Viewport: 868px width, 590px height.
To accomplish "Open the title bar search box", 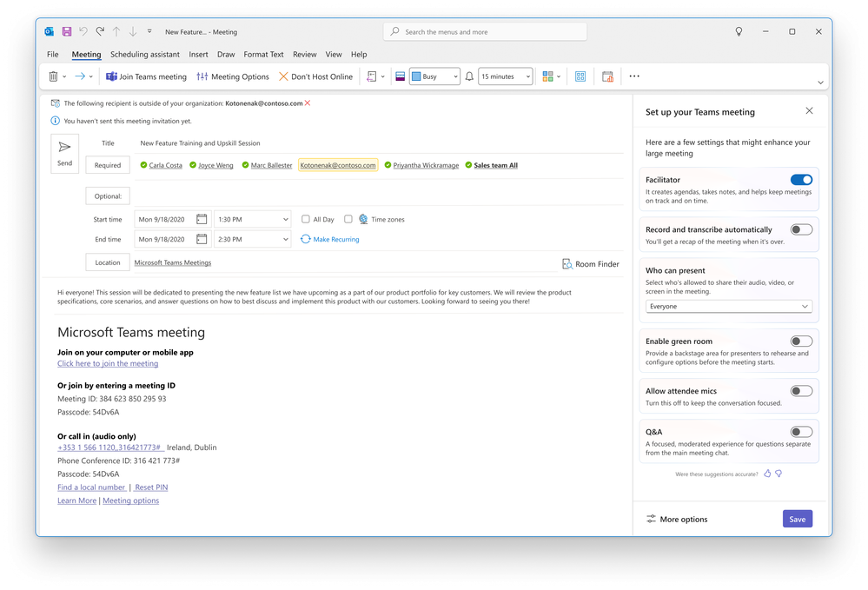I will (485, 31).
